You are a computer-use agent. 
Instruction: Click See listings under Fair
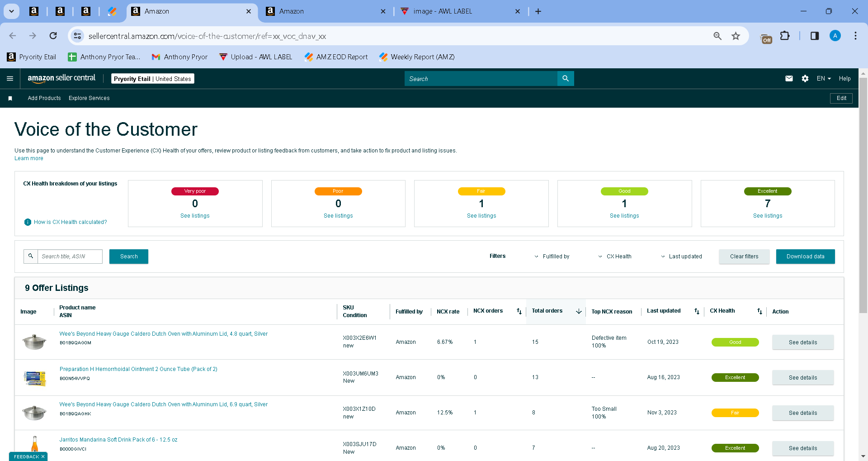click(481, 216)
